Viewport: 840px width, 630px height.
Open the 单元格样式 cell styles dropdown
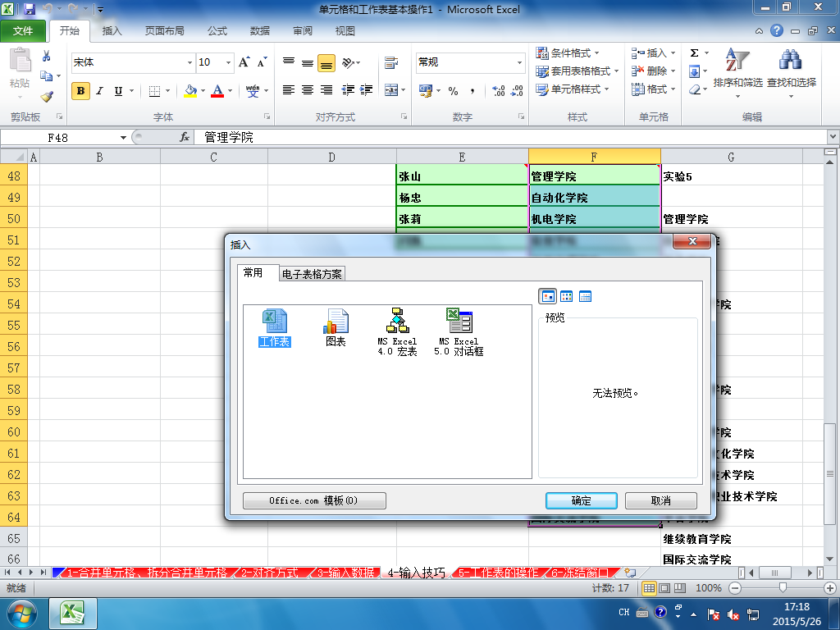(573, 89)
